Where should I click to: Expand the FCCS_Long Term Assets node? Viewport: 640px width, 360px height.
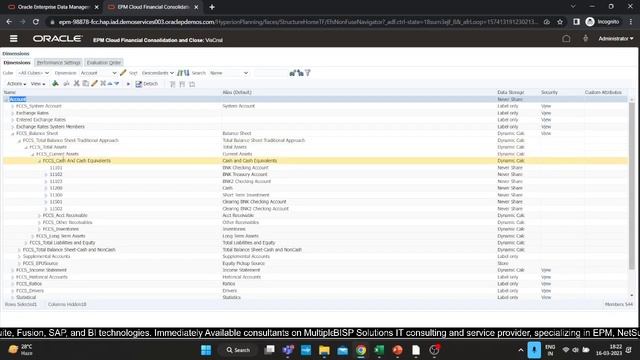33,236
